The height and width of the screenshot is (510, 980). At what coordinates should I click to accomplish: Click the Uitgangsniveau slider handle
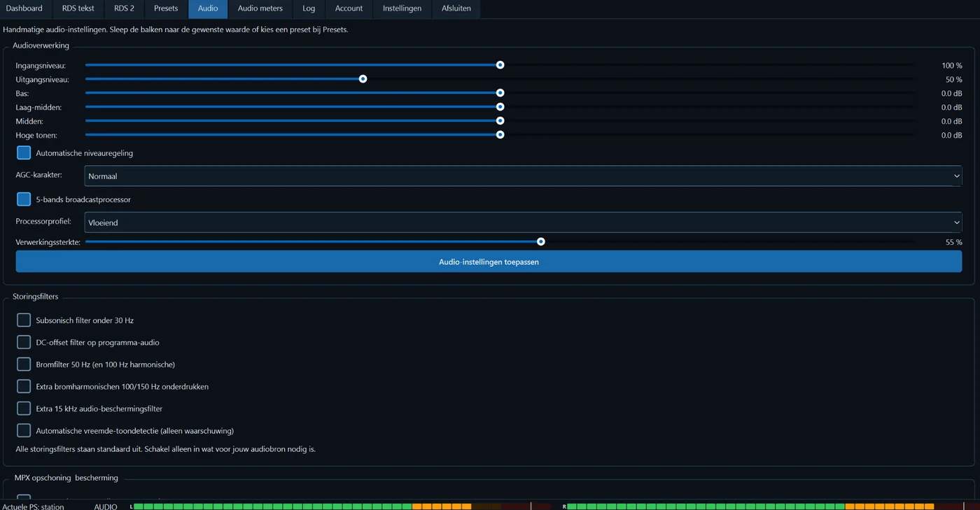[x=363, y=79]
